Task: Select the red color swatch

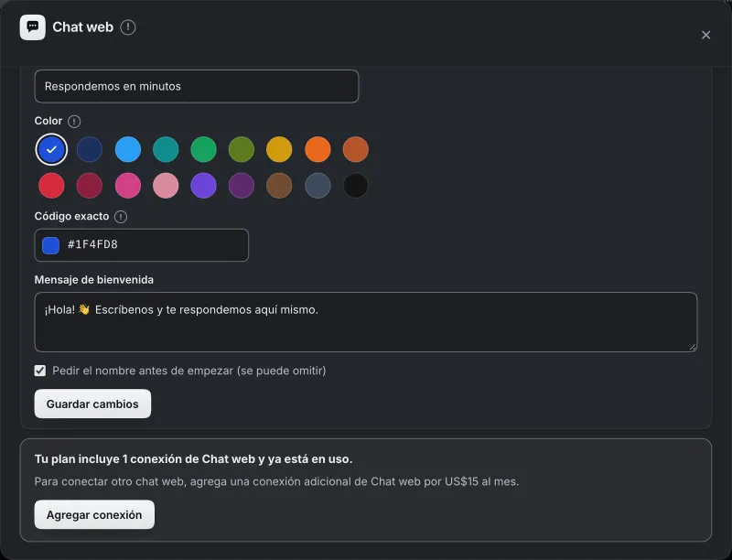Action: (51, 185)
